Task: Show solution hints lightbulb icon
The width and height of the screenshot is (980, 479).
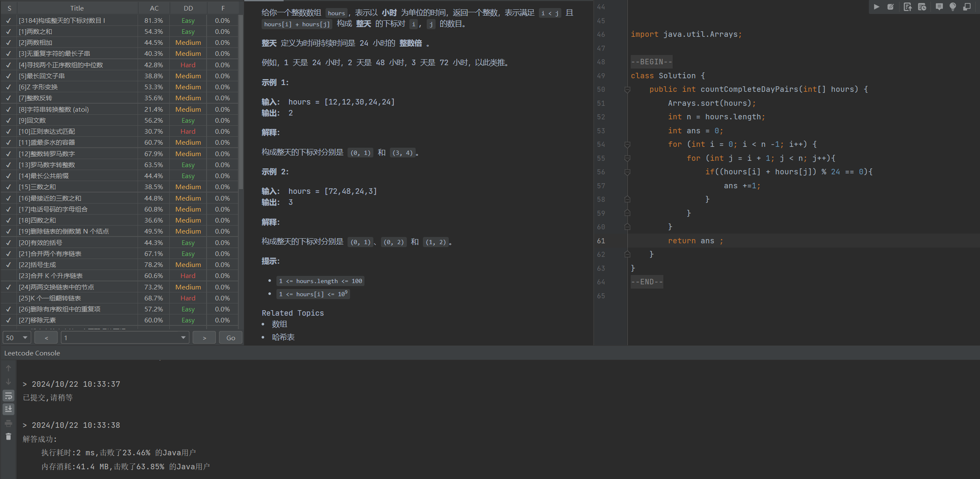Action: click(952, 7)
